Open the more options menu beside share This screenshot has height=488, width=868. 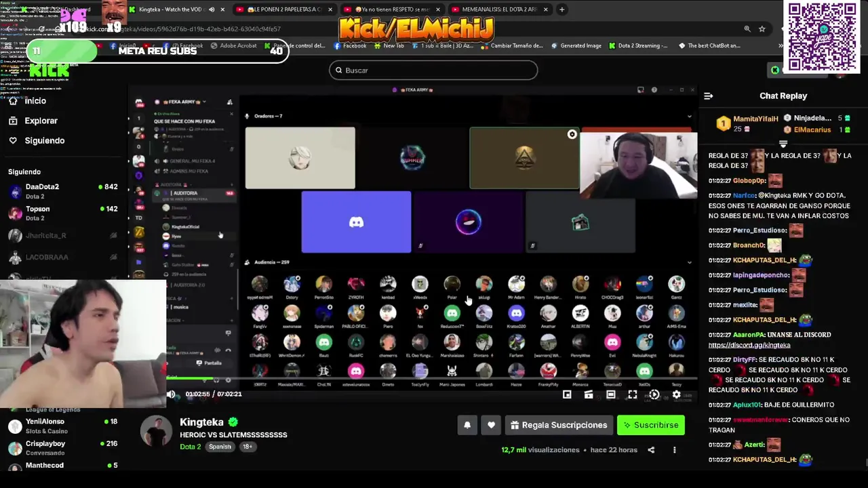pos(674,450)
